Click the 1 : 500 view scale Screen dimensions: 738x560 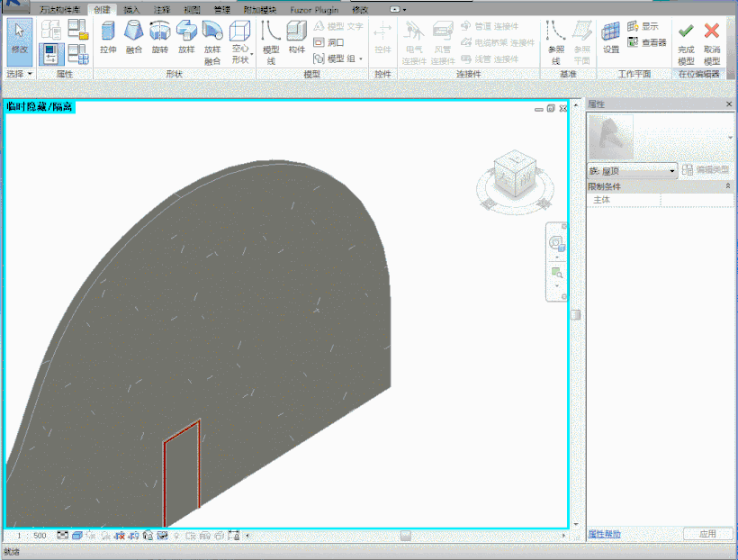pyautogui.click(x=31, y=536)
